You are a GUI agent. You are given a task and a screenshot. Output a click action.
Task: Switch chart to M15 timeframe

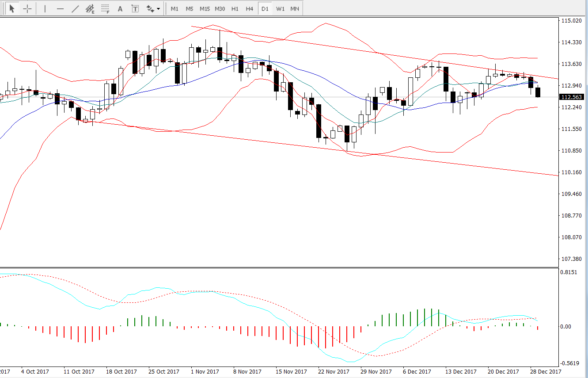coord(205,8)
